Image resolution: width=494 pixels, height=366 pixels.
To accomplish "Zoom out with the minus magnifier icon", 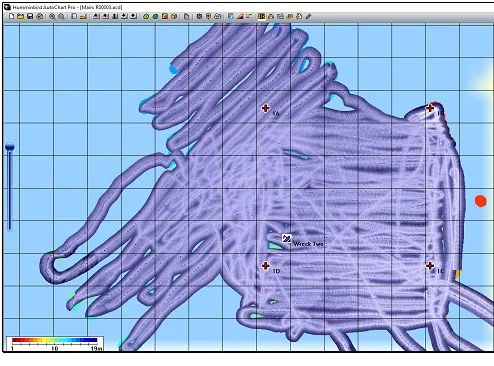I will pos(61,16).
